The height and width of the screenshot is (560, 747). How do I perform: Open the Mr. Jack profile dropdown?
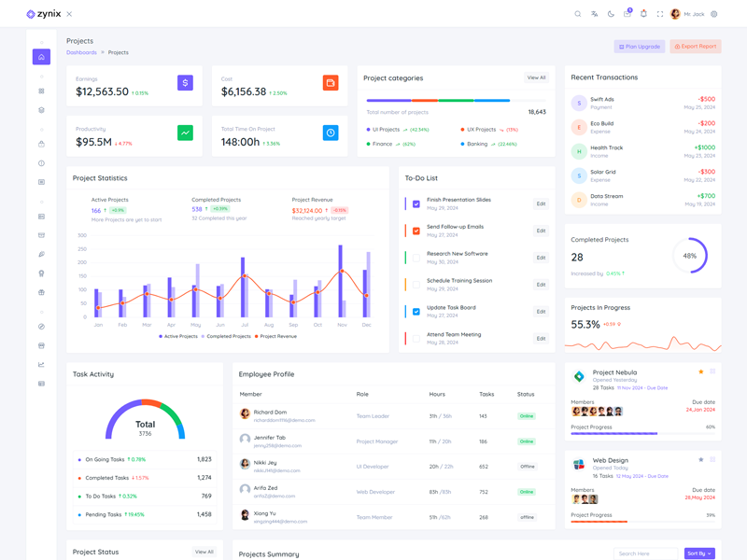click(687, 14)
